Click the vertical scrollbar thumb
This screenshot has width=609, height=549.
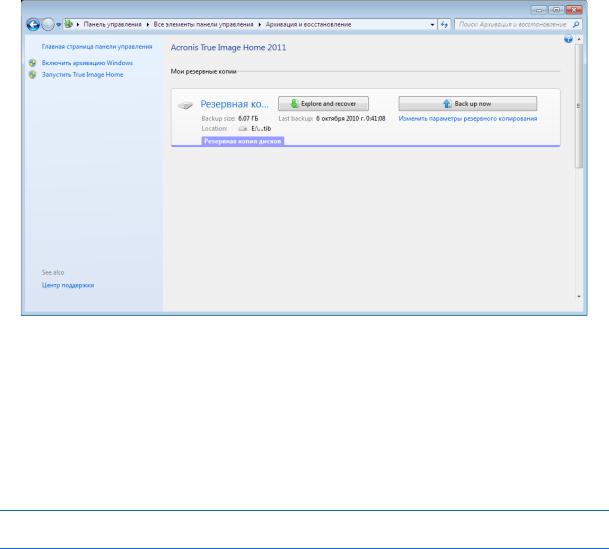click(x=579, y=106)
